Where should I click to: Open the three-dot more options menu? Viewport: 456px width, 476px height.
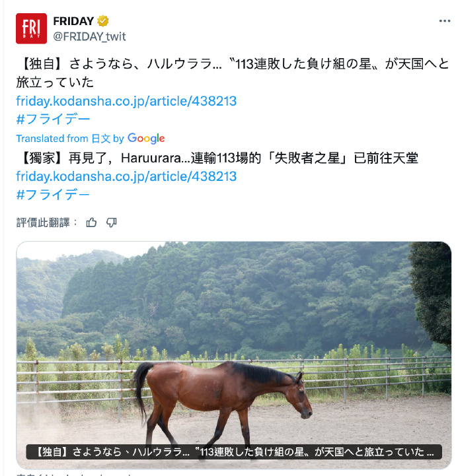[x=445, y=21]
